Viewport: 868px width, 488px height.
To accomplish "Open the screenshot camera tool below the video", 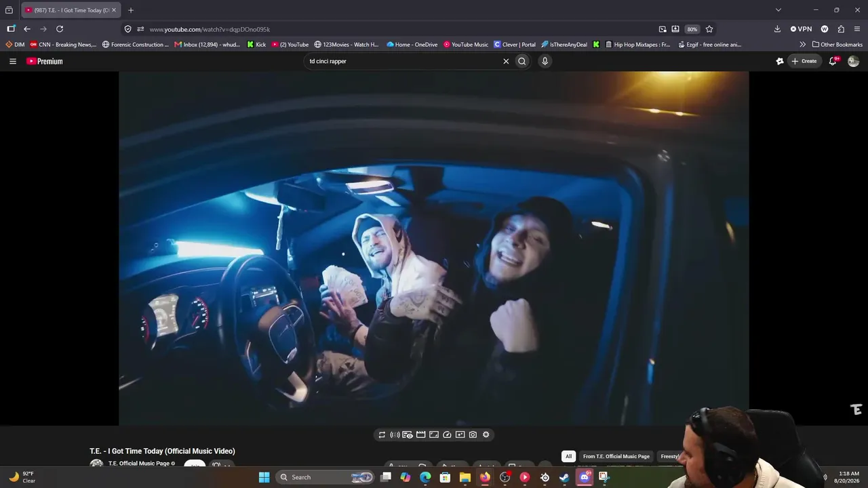I will point(473,435).
